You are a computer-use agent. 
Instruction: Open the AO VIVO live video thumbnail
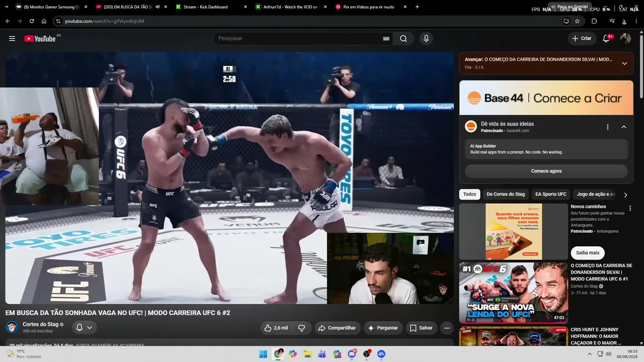(514, 336)
